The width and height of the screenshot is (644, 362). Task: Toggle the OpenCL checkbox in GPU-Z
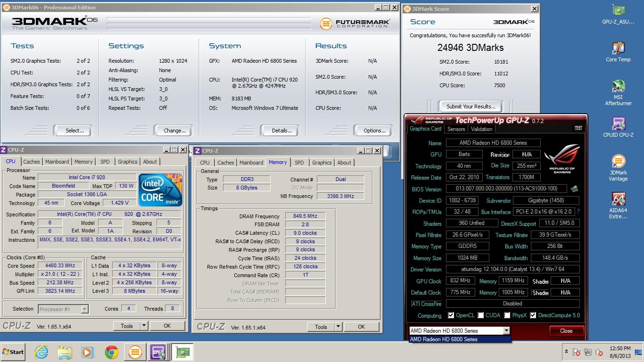(451, 315)
